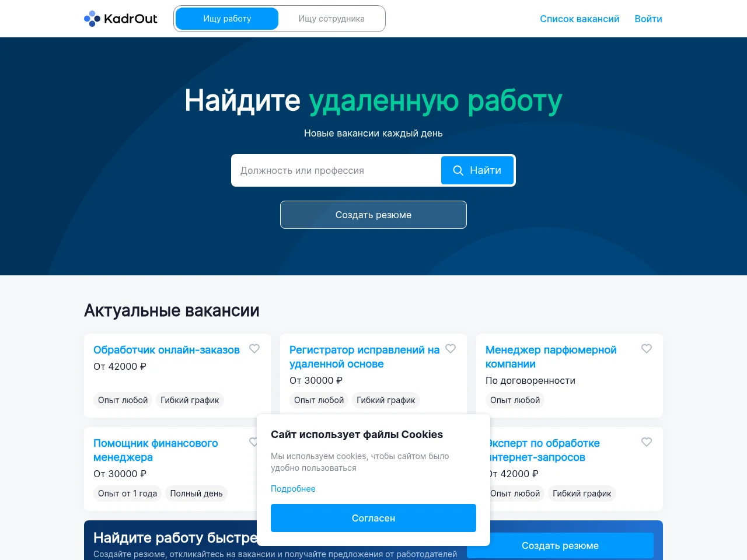Favorite Регистратор исправлений vacancy heart icon
This screenshot has width=747, height=560.
[x=451, y=349]
